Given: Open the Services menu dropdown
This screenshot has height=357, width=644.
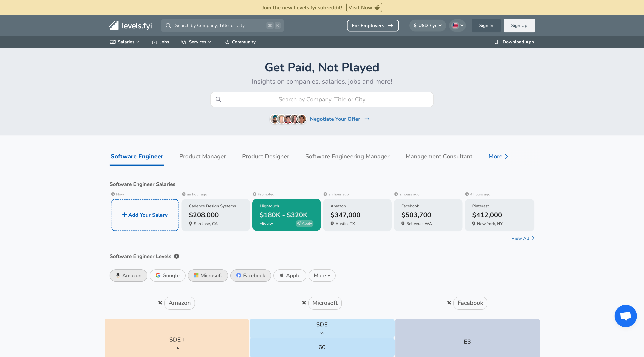Looking at the screenshot, I should pyautogui.click(x=196, y=42).
